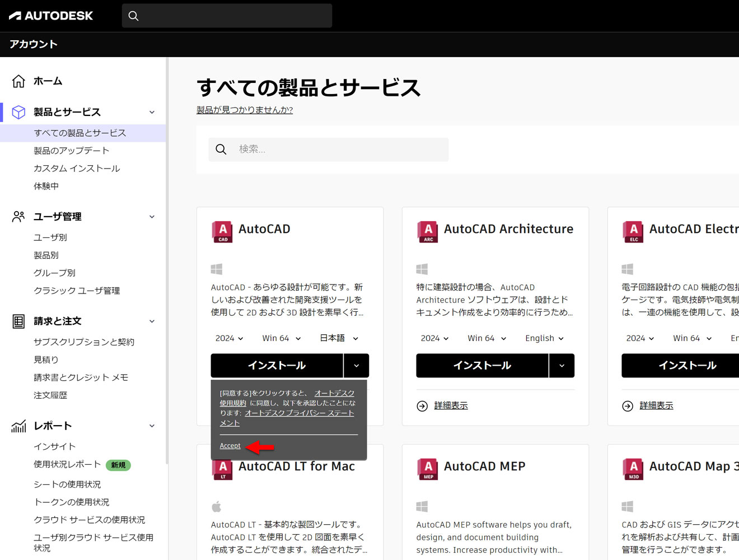
Task: Open the install options arrow for AutoCAD Architecture
Action: [x=562, y=365]
